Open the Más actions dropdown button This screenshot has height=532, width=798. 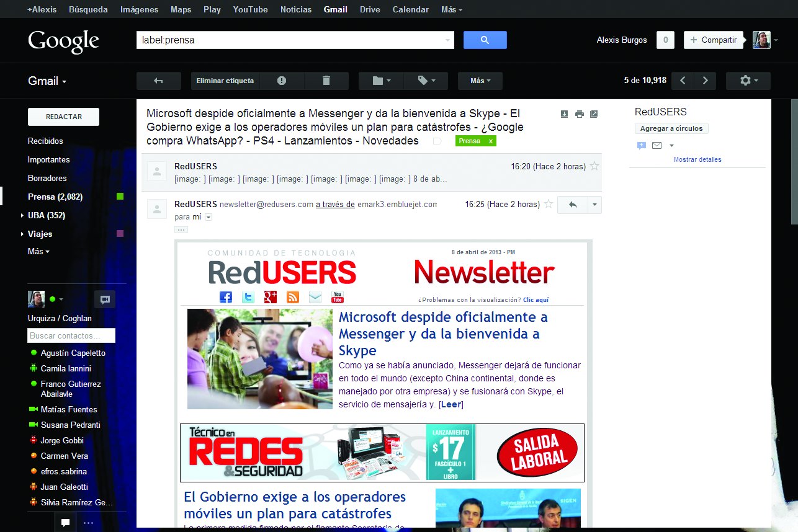coord(480,81)
